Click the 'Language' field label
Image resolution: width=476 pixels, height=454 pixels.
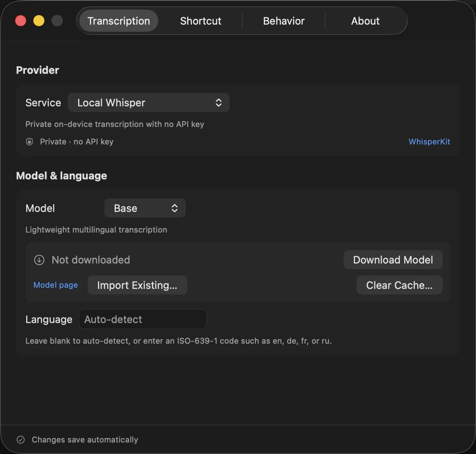tap(49, 319)
